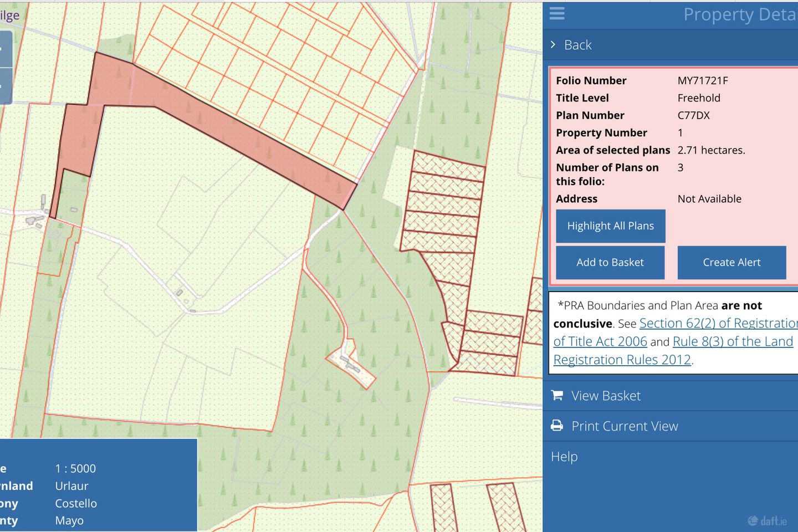Collapse details using the Back chevron arrow
The image size is (798, 532).
point(553,45)
